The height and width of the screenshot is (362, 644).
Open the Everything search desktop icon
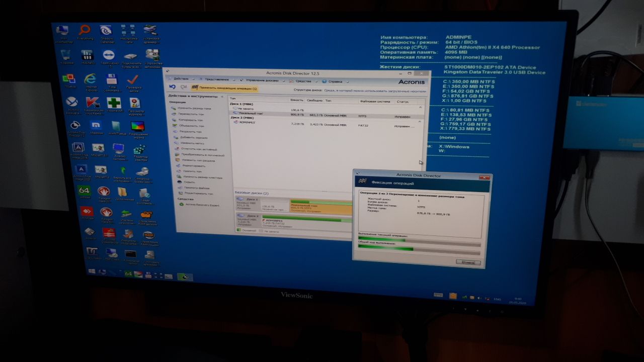[x=85, y=31]
